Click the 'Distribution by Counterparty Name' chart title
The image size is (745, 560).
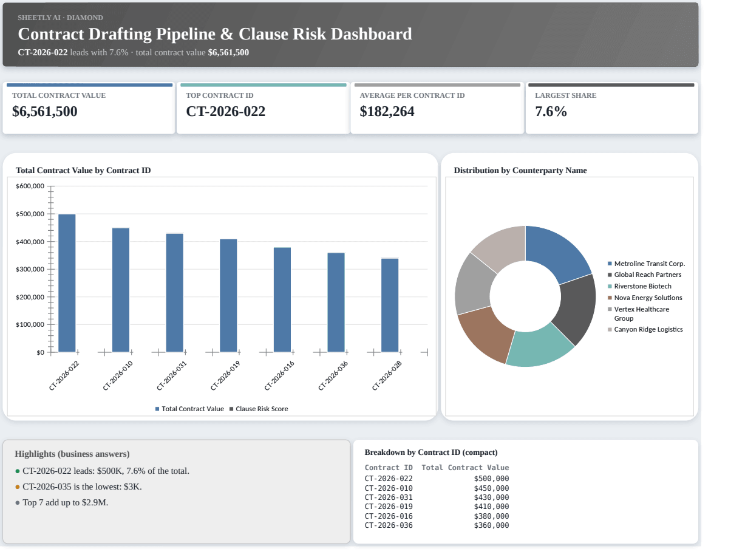[520, 171]
